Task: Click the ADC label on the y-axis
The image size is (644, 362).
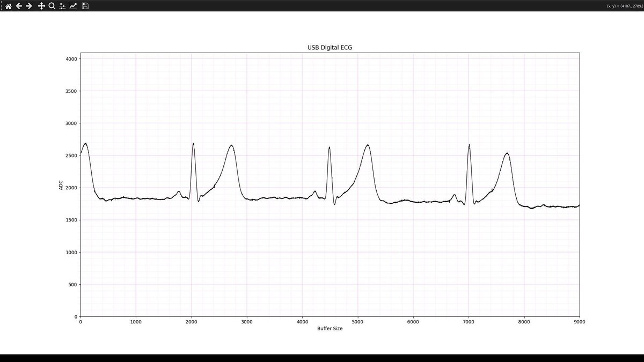Action: click(x=61, y=185)
